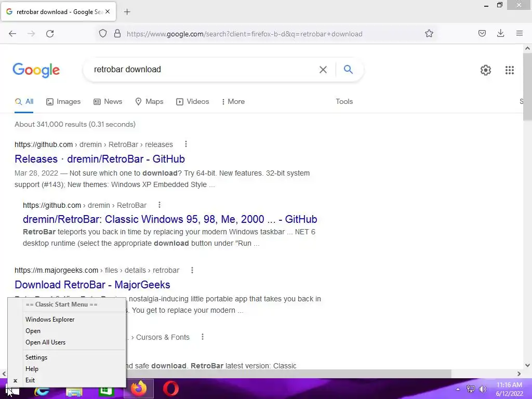Click the Firefox taskbar icon
Screen dimensions: 532x399
[x=139, y=389]
